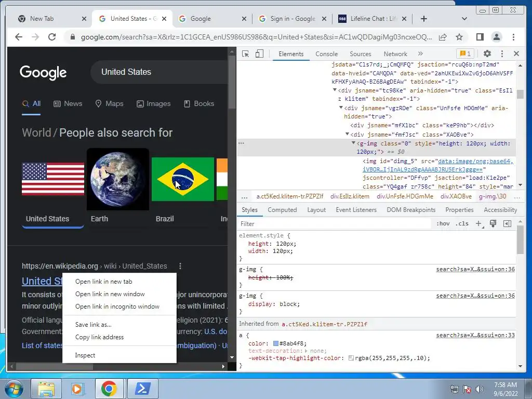Open the Wikipedia result three-dot options
Image resolution: width=532 pixels, height=399 pixels.
[x=180, y=266]
